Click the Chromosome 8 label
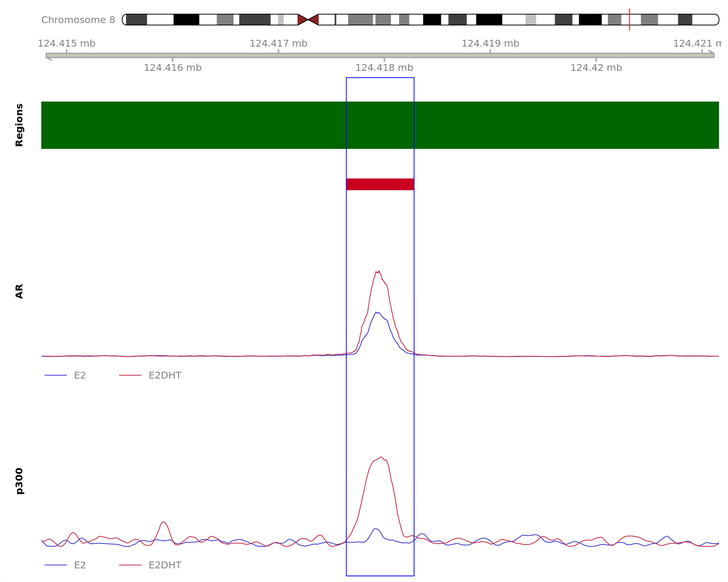The width and height of the screenshot is (728, 582). 78,20
